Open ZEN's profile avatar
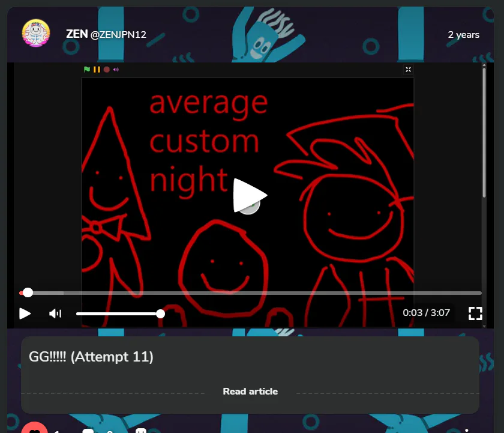This screenshot has width=504, height=433. click(x=36, y=33)
